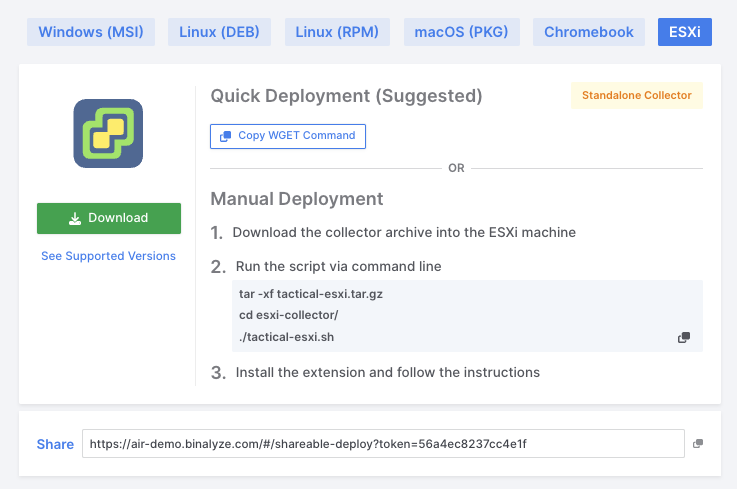The width and height of the screenshot is (737, 489).
Task: Click the green Download button
Action: (x=109, y=218)
